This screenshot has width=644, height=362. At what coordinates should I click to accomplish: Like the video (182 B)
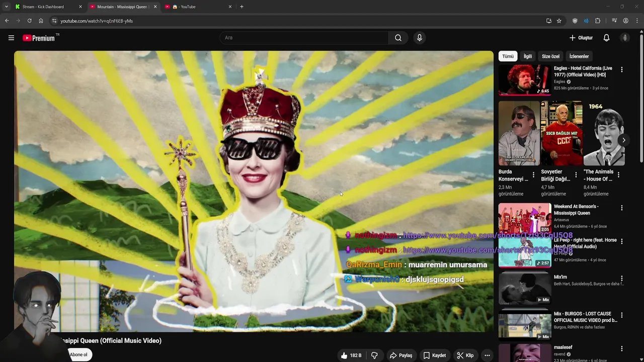[x=351, y=355]
